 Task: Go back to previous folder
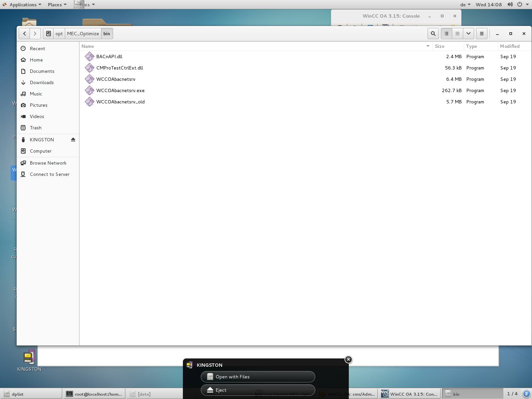click(24, 34)
